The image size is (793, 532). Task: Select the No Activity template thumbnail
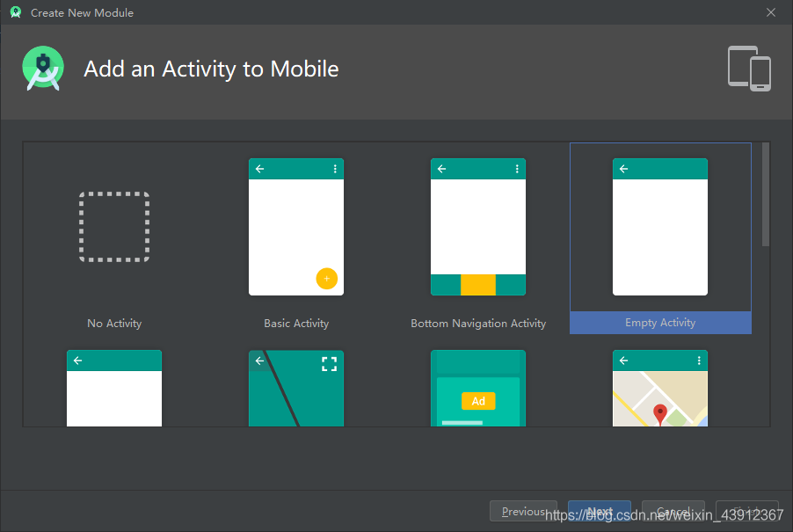[114, 227]
